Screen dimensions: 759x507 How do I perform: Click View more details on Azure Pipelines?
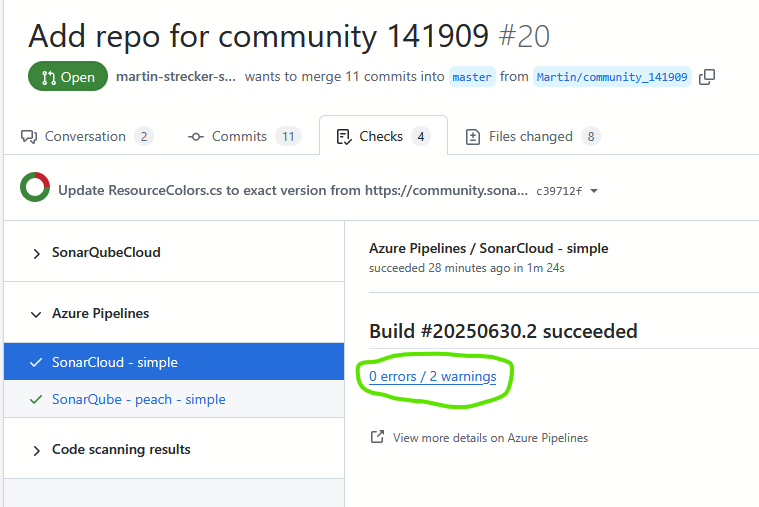click(490, 437)
